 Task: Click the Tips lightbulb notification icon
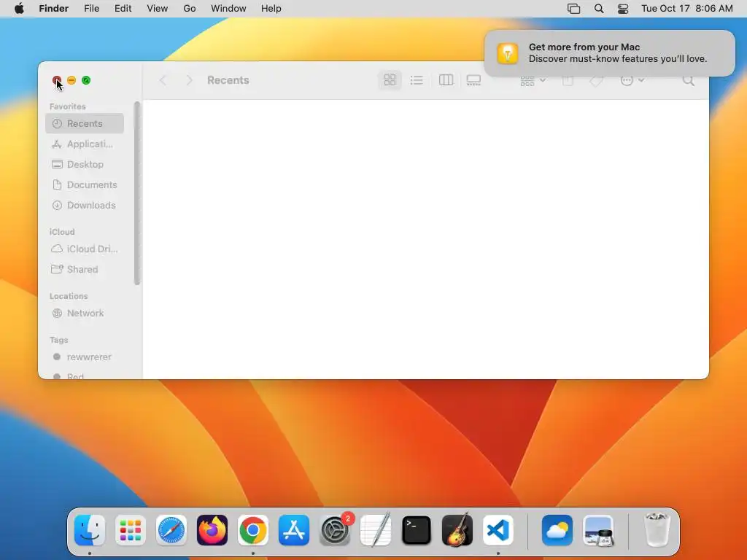pyautogui.click(x=508, y=52)
